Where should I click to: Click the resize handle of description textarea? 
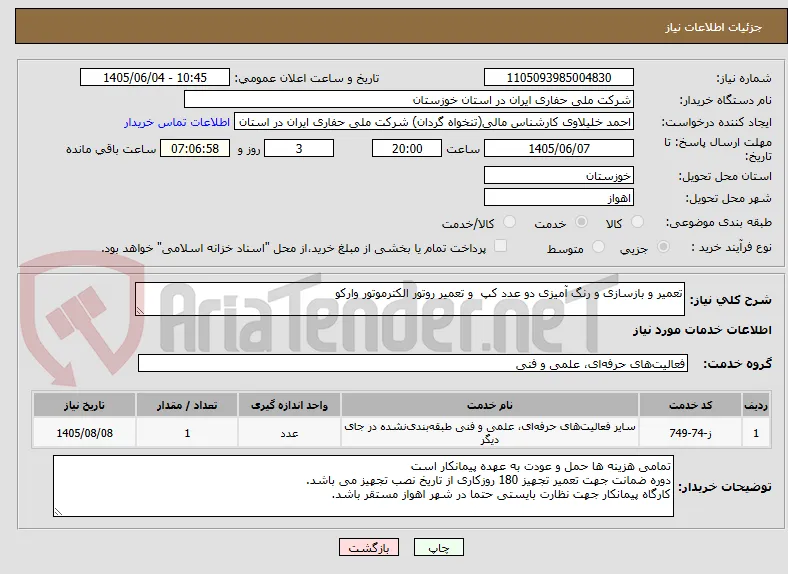140,311
